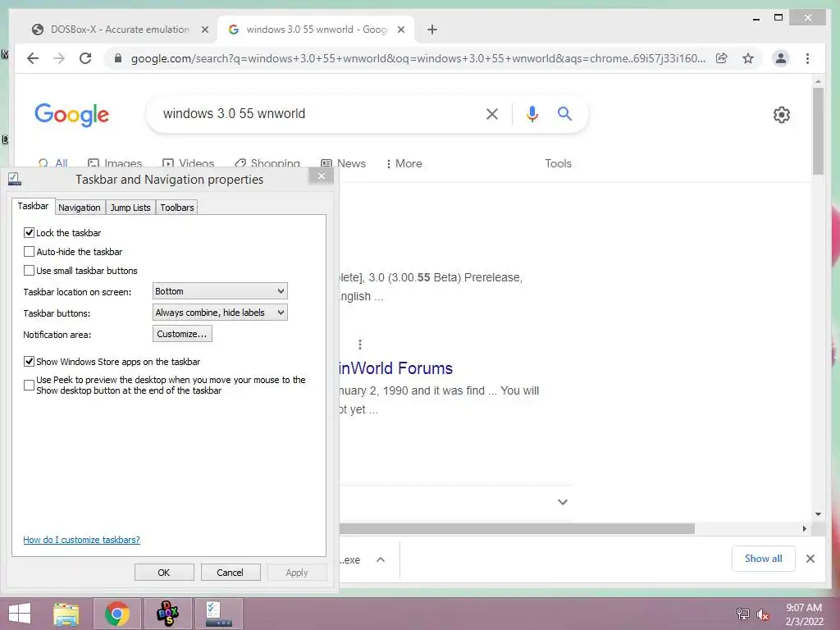Click Show all downloads button

tap(764, 559)
